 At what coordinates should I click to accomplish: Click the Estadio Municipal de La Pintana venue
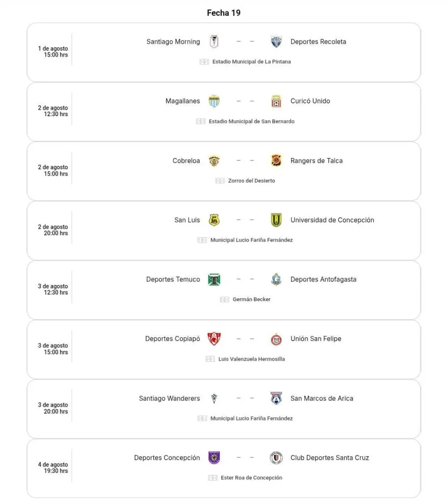click(251, 62)
